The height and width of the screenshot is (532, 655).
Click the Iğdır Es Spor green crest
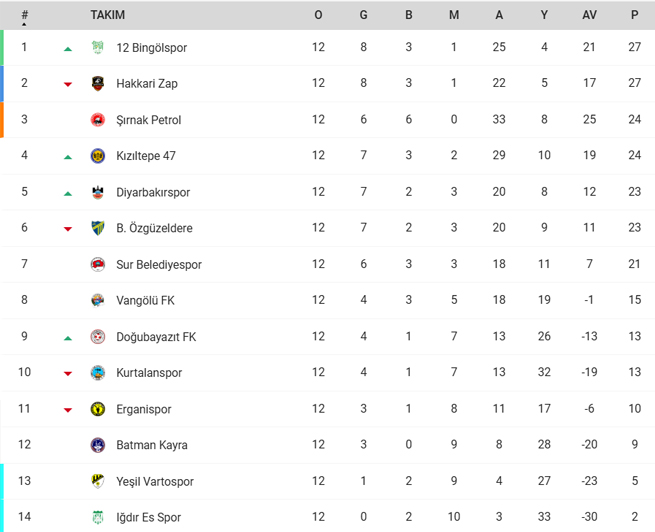pos(98,517)
